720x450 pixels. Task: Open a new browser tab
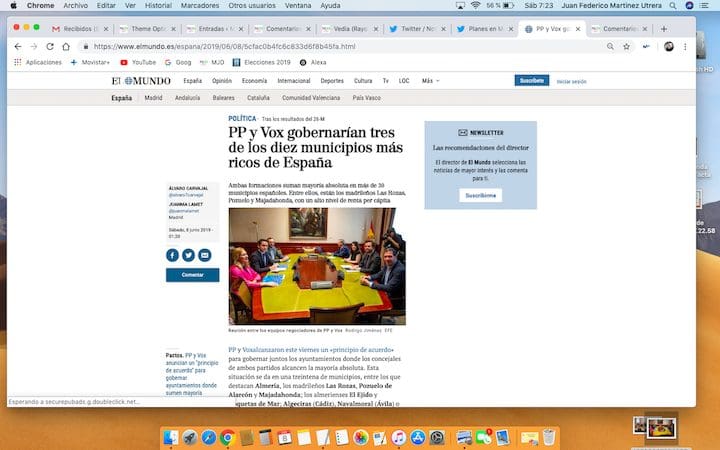point(664,28)
